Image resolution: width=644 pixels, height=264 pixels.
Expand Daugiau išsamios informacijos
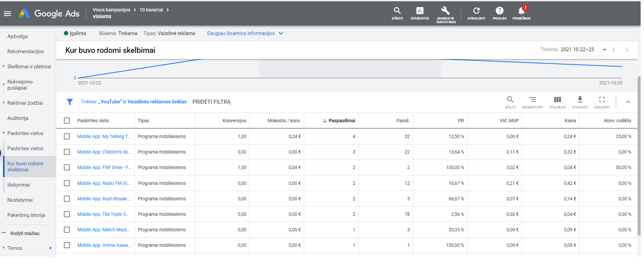(x=245, y=33)
